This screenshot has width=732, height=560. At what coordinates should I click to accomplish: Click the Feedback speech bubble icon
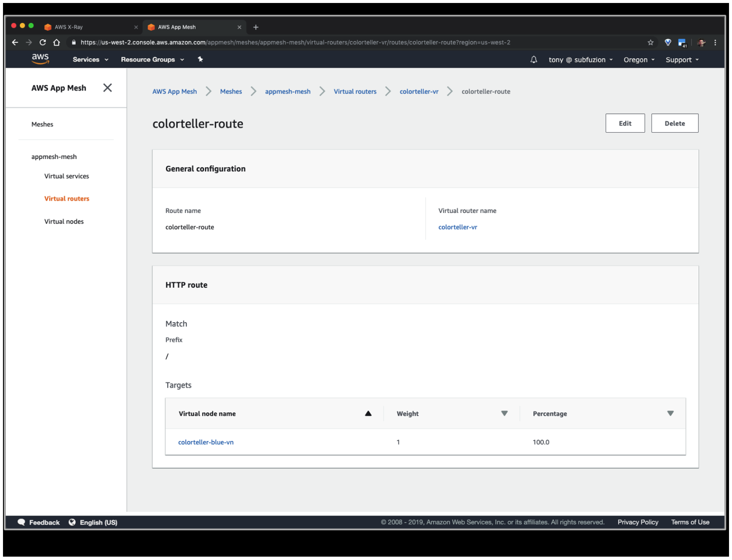21,522
